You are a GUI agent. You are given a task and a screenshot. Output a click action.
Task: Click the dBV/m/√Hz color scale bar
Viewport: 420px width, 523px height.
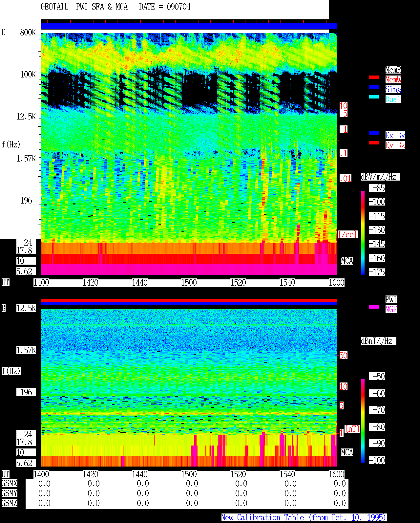(363, 232)
